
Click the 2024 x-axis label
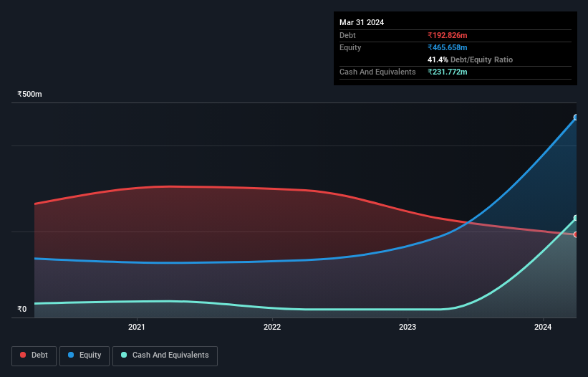(543, 327)
